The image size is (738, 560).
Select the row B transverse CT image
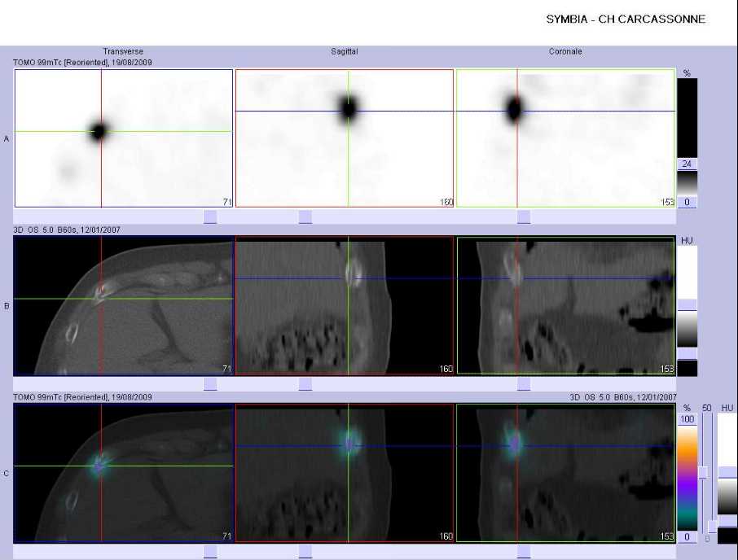tap(124, 305)
